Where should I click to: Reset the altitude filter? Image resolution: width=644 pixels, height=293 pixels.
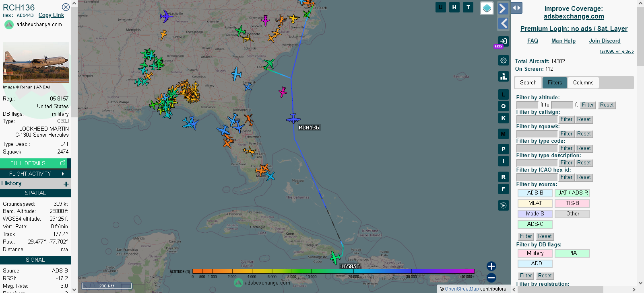coord(607,105)
